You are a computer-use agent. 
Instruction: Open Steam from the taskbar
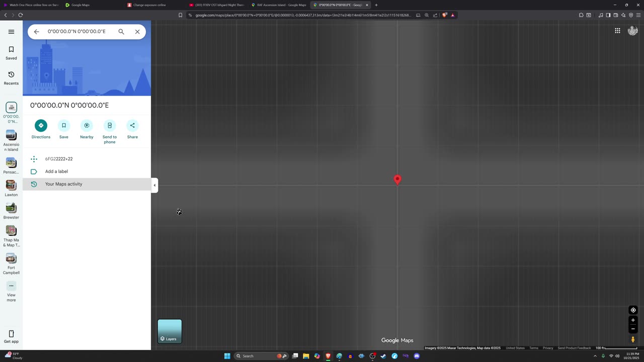click(383, 356)
